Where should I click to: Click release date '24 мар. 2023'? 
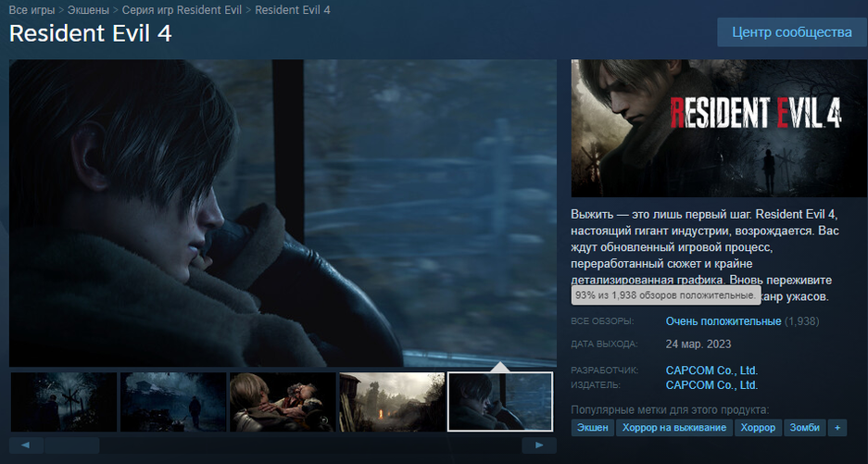point(698,344)
